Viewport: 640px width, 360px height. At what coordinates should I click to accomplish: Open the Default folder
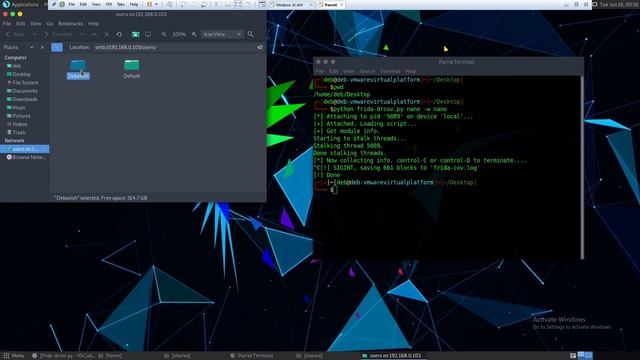[x=131, y=69]
